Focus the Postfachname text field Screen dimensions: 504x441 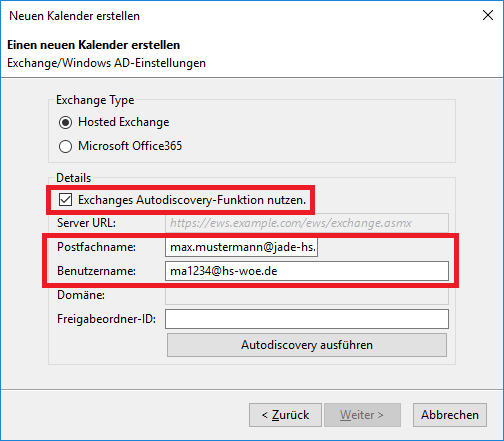241,247
